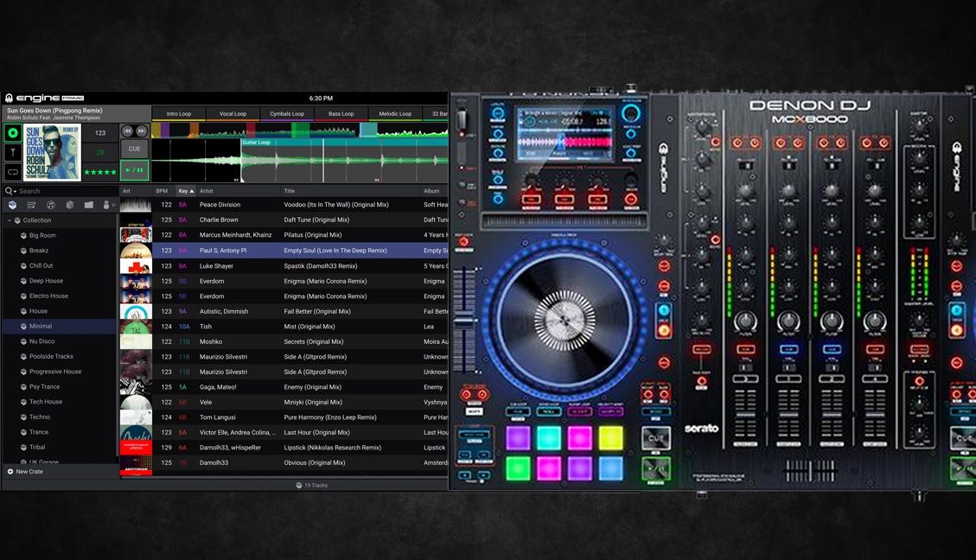Select the Melodic Loop tab
The width and height of the screenshot is (976, 560).
pyautogui.click(x=395, y=114)
